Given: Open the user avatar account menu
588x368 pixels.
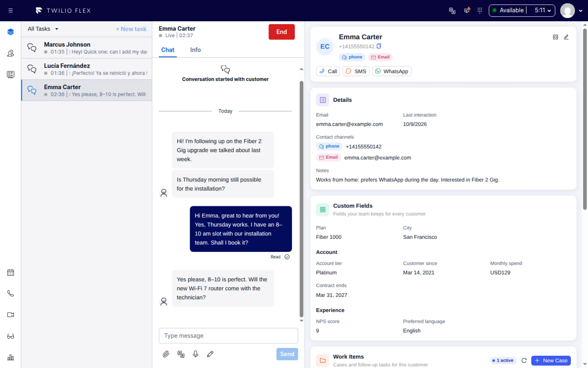Looking at the screenshot, I should tap(571, 11).
